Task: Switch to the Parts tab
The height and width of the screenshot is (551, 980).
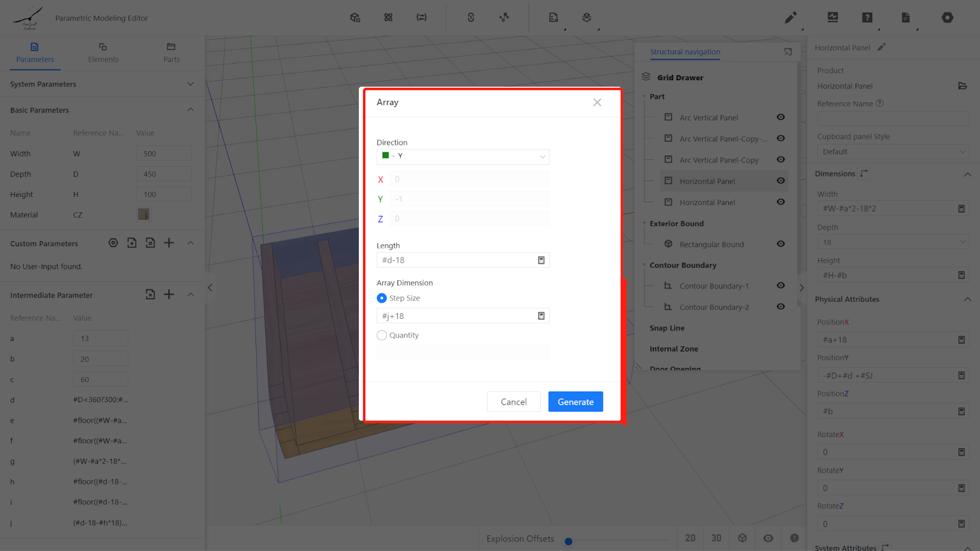Action: pyautogui.click(x=171, y=53)
